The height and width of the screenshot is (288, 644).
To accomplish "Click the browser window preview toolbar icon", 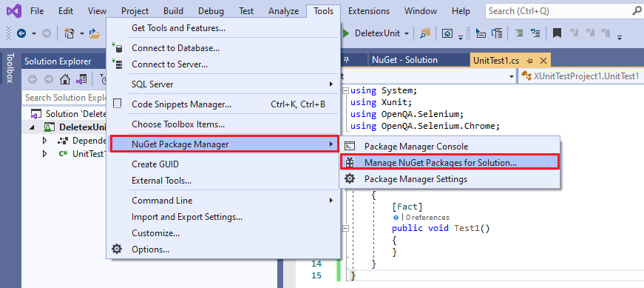I will (x=447, y=33).
